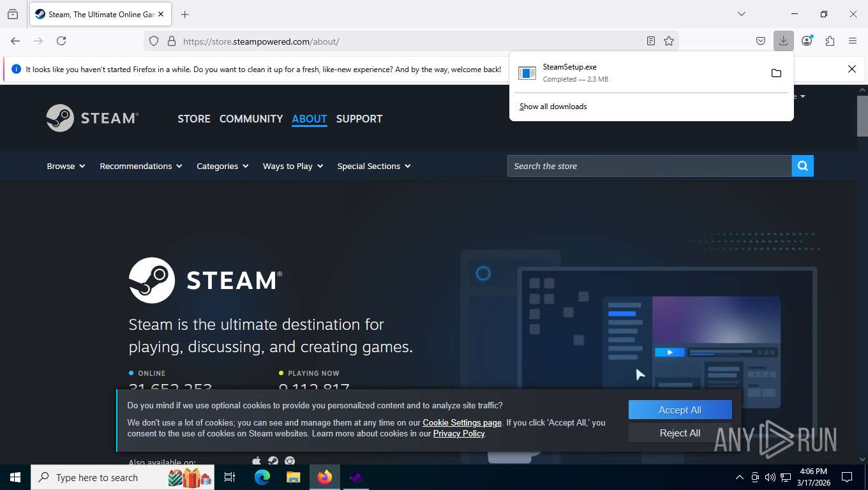Viewport: 868px width, 490px height.
Task: Click the Firefox View icon
Action: tap(13, 14)
